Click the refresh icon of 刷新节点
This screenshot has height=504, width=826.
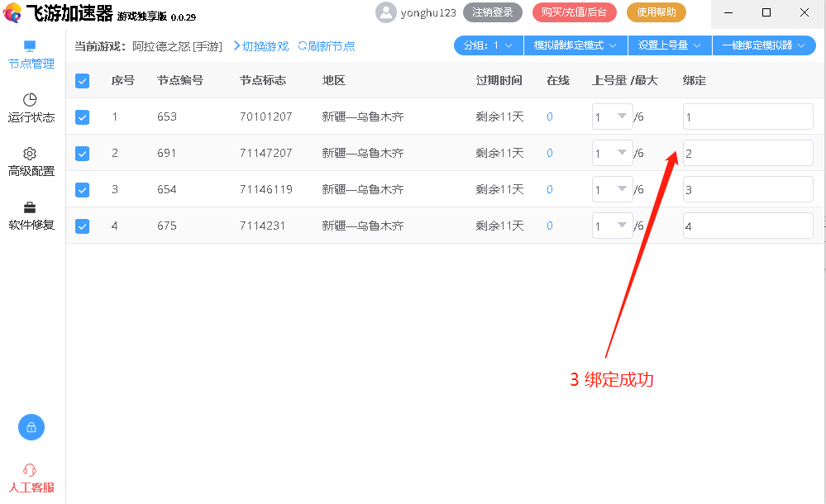pyautogui.click(x=303, y=45)
